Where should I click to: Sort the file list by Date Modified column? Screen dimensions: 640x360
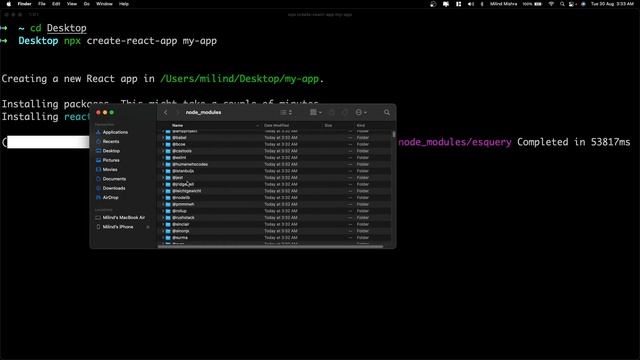pyautogui.click(x=276, y=125)
